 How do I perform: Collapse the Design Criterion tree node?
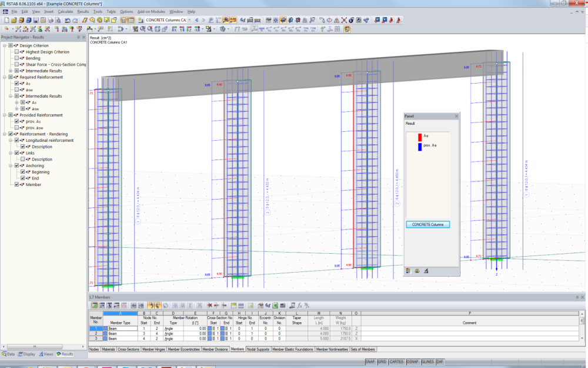(x=5, y=45)
